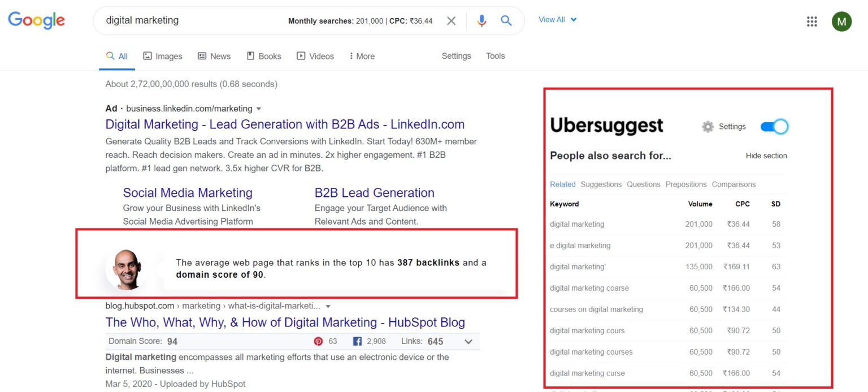Click the Monthly searches 201,000 text
The image size is (868, 392).
point(335,21)
